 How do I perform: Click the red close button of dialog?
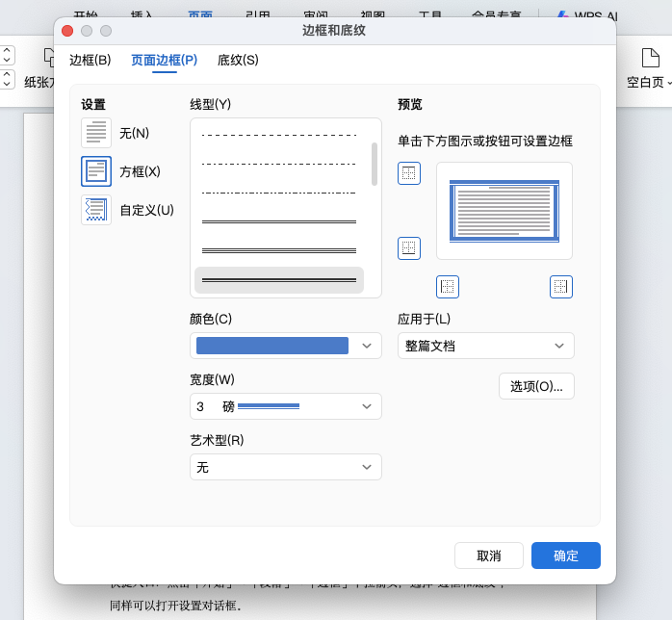click(x=67, y=31)
